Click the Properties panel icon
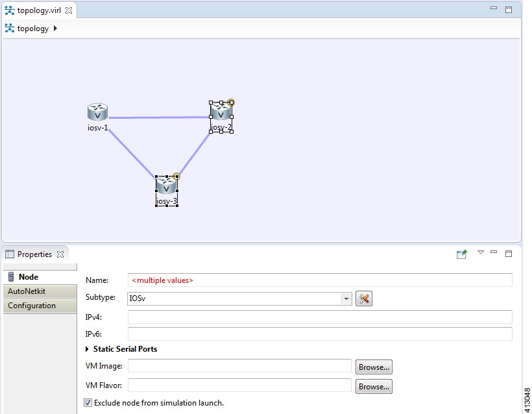This screenshot has width=532, height=414. click(8, 254)
